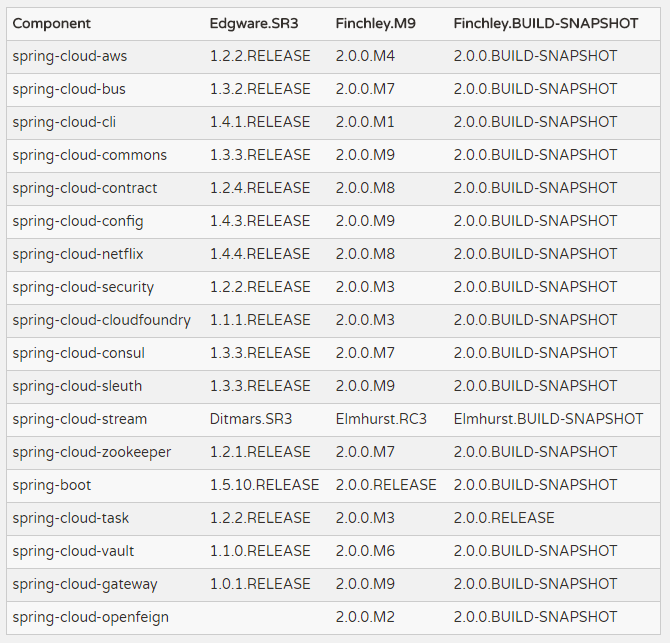This screenshot has height=643, width=670.
Task: Select the spring-cloud-aws component cell
Action: [x=70, y=56]
